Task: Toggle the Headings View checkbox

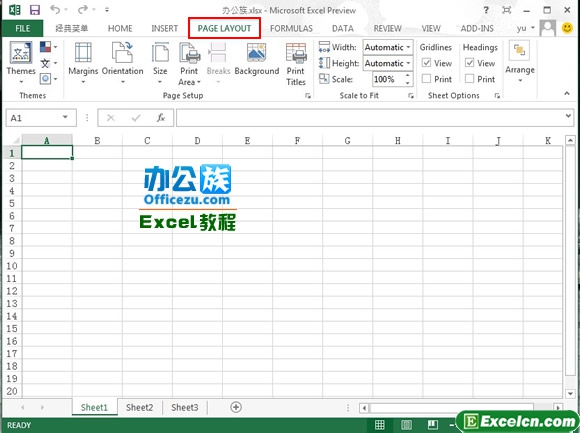Action: (469, 63)
